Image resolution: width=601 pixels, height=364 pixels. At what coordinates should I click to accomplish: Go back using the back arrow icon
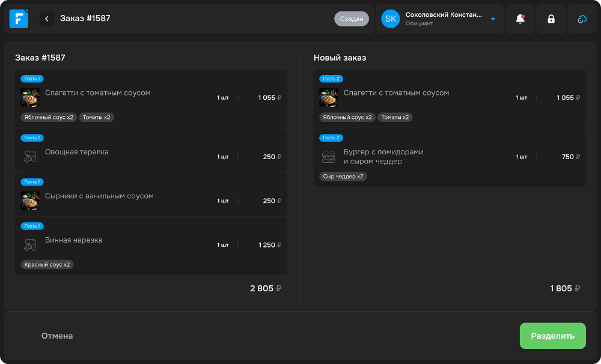click(x=46, y=19)
